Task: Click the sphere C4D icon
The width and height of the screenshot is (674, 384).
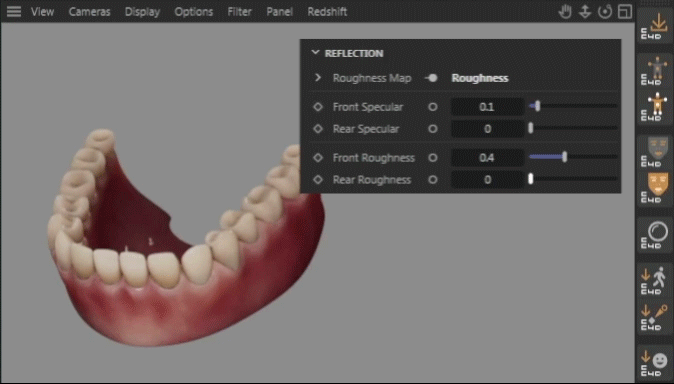Action: click(655, 235)
